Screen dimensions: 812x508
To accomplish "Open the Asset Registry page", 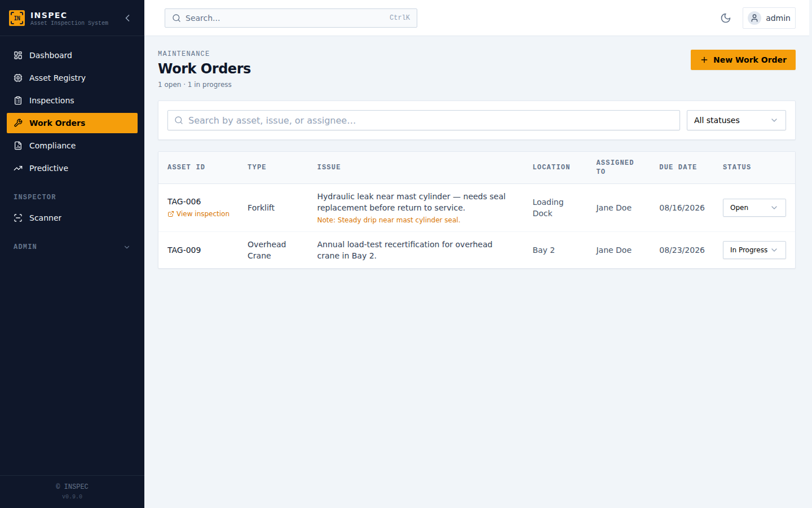I will [72, 78].
